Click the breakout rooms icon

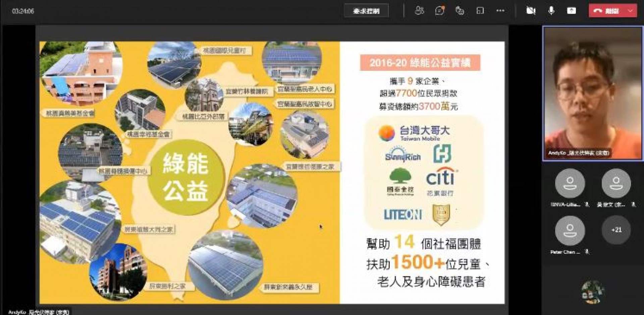point(480,11)
